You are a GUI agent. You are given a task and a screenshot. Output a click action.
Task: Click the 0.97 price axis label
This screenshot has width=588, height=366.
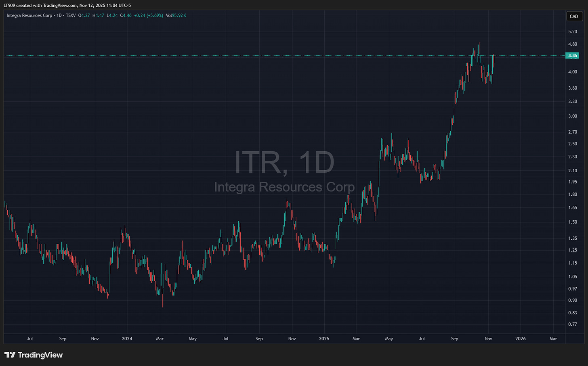point(572,289)
